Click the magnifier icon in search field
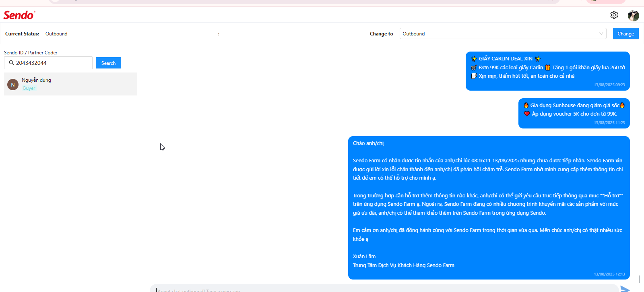 (x=11, y=63)
